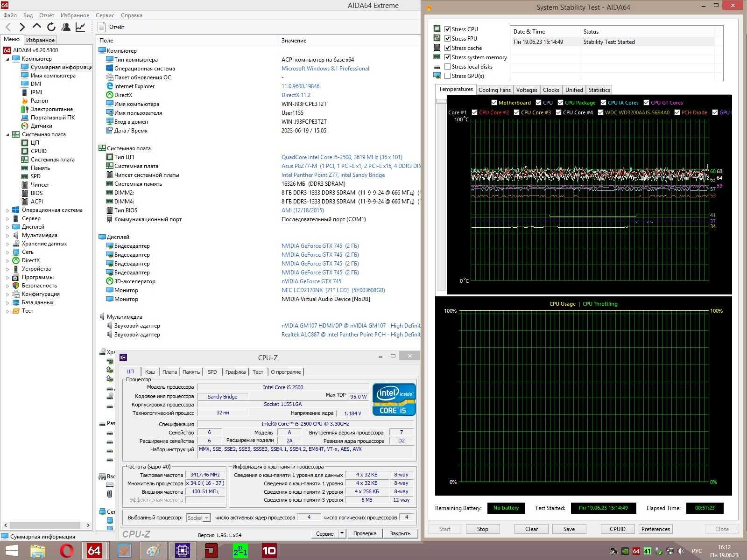Open the user icon in AIDA64 toolbar

coord(66,27)
